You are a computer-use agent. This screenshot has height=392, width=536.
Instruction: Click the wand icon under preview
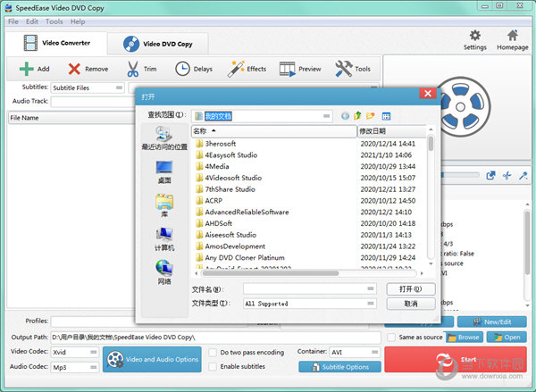coord(523,176)
